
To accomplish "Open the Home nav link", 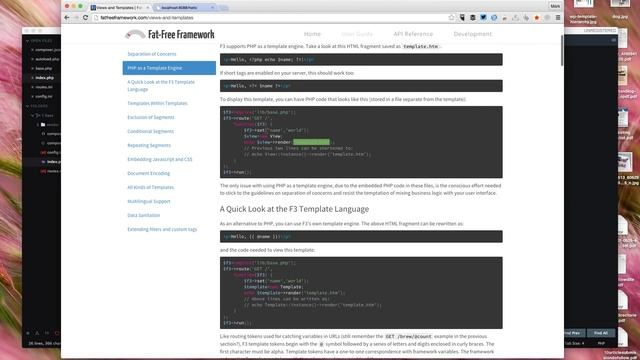I will (x=312, y=34).
